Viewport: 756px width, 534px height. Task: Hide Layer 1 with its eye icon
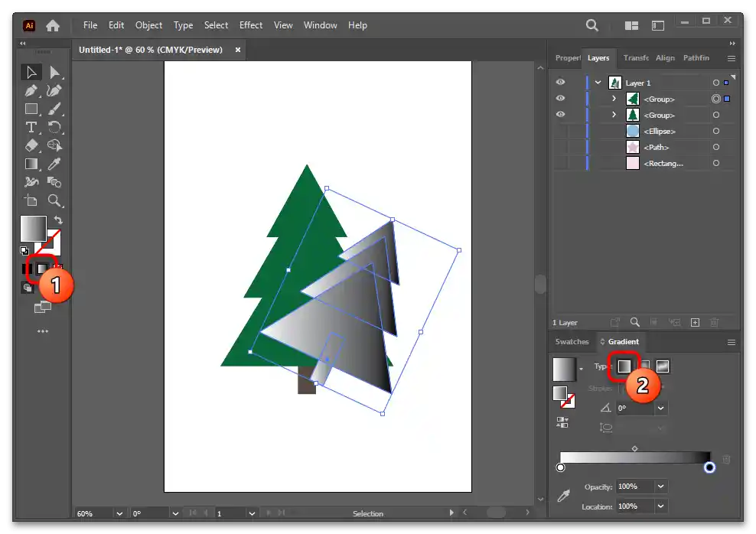561,83
